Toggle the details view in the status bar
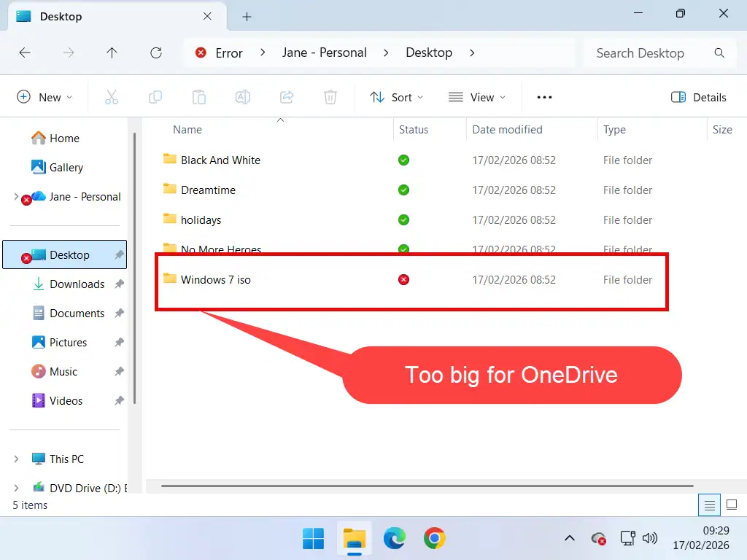 pyautogui.click(x=708, y=505)
